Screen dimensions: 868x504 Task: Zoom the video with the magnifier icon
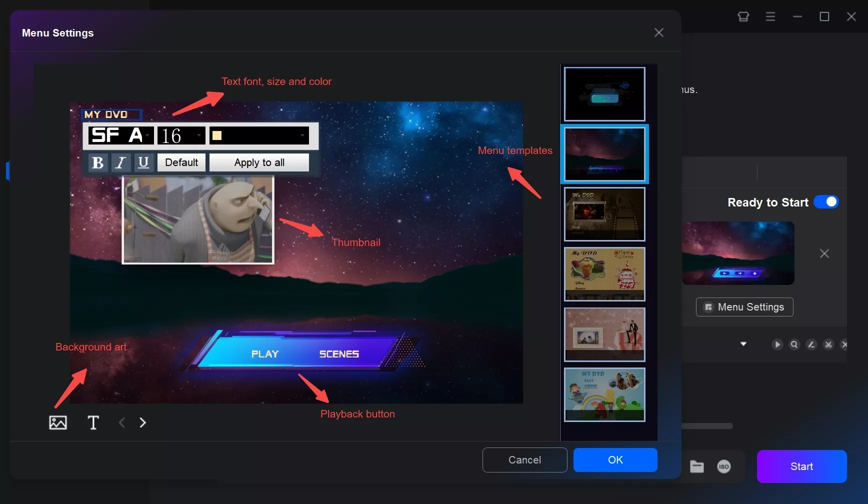point(794,344)
